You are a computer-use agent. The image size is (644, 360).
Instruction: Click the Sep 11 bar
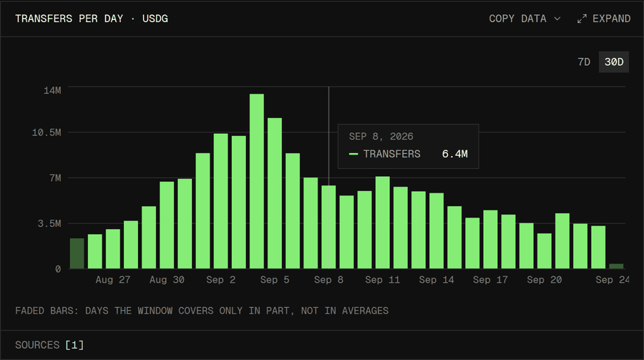[x=382, y=223]
